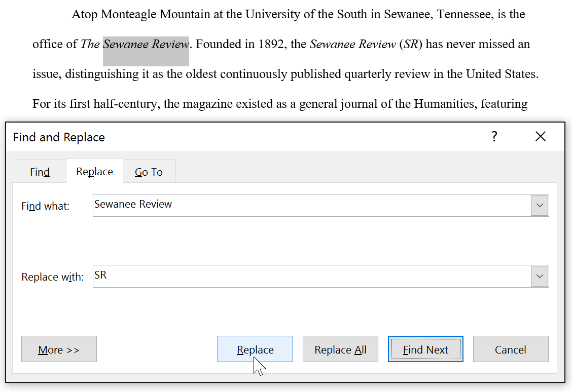Click inside the Find what field
Image resolution: width=572 pixels, height=392 pixels.
pos(254,205)
